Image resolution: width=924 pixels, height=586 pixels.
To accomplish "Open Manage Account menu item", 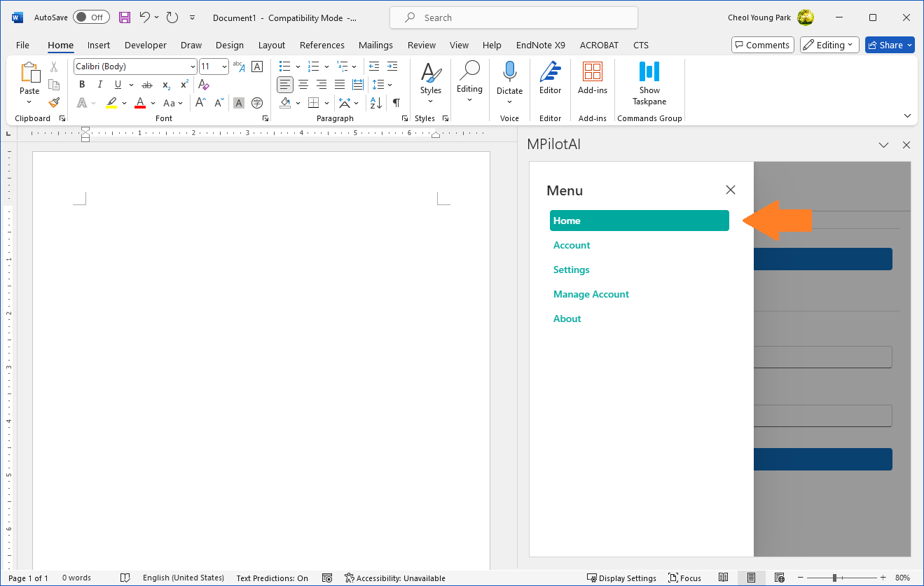I will coord(591,294).
